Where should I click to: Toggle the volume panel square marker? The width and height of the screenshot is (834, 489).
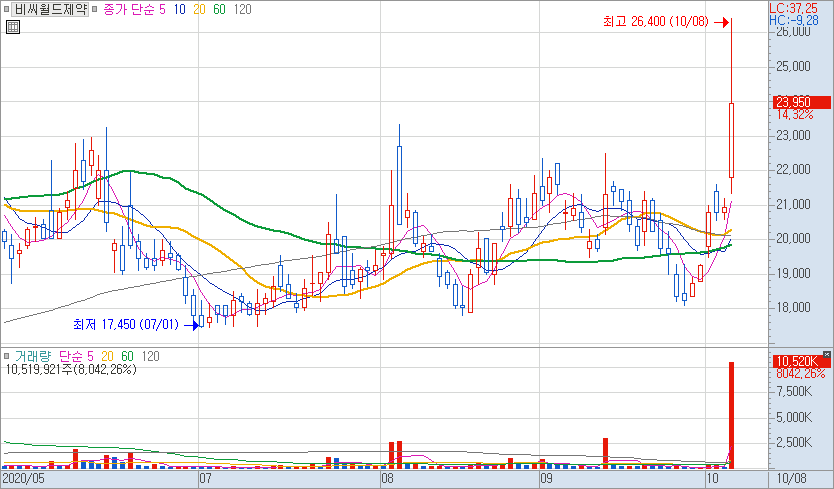6,356
